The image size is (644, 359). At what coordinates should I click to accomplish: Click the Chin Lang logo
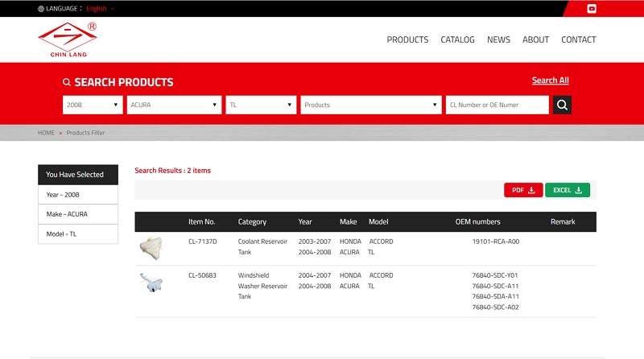[68, 39]
